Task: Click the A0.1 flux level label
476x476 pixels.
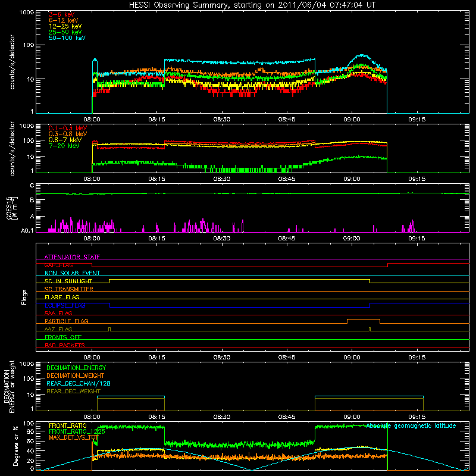Action: tap(27, 230)
